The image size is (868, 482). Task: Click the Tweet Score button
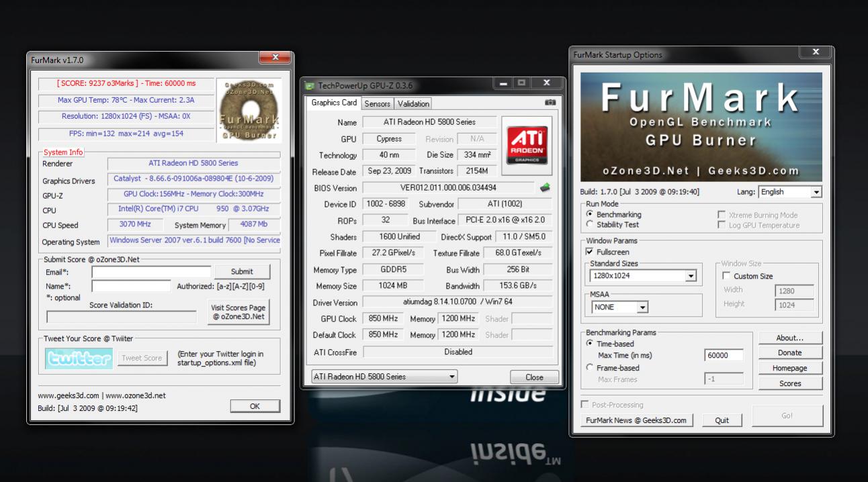[142, 358]
